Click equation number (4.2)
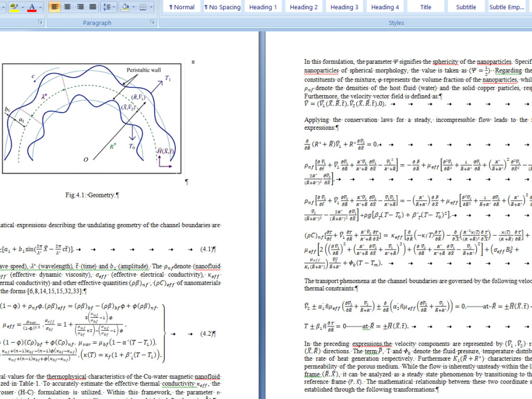The image size is (532, 399). (x=206, y=334)
